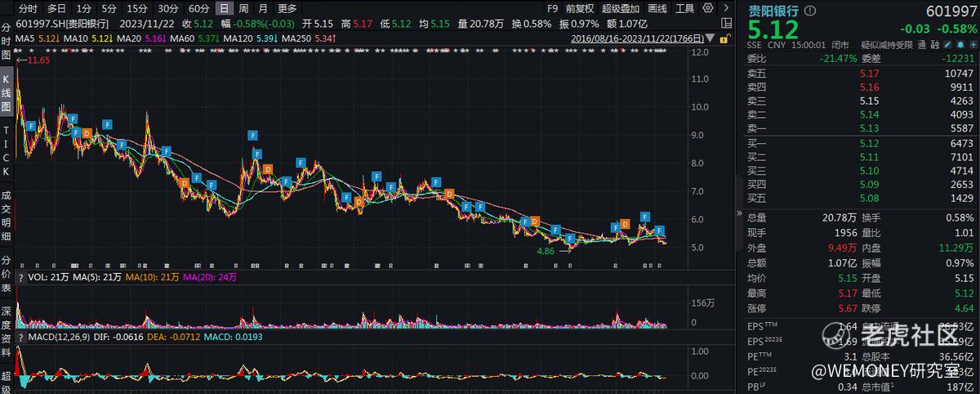Viewport: 980px width, 394px height.
Task: Open the 分价表 side tab
Action: coord(7,273)
